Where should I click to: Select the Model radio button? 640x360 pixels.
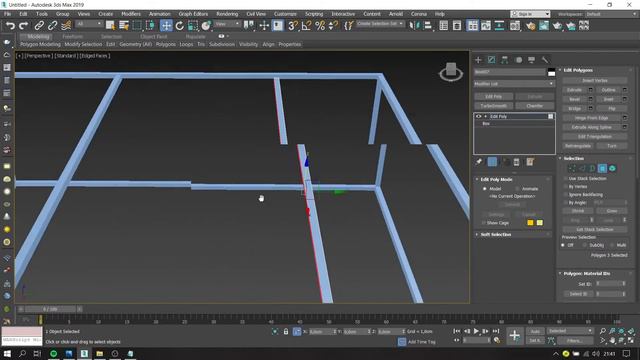pos(485,189)
